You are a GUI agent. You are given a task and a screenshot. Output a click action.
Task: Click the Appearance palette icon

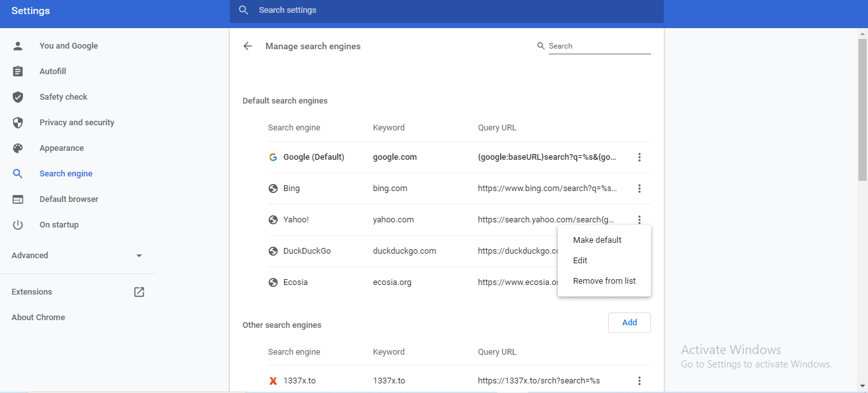point(18,148)
